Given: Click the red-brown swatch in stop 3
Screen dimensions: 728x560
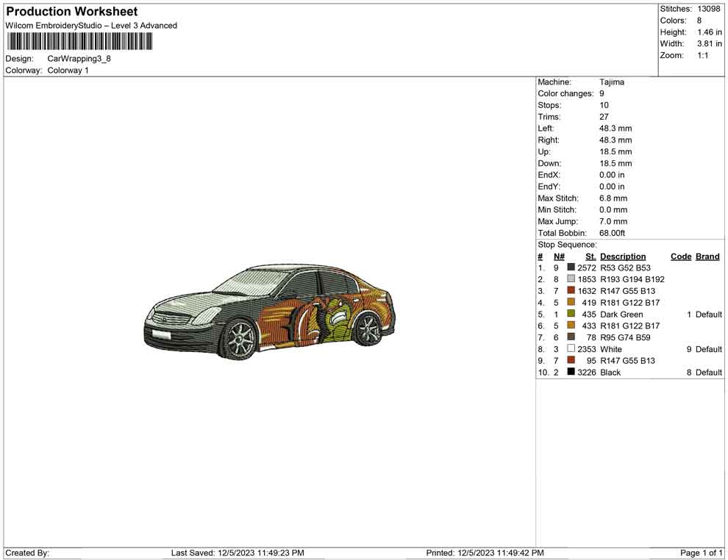Looking at the screenshot, I should click(x=571, y=290).
